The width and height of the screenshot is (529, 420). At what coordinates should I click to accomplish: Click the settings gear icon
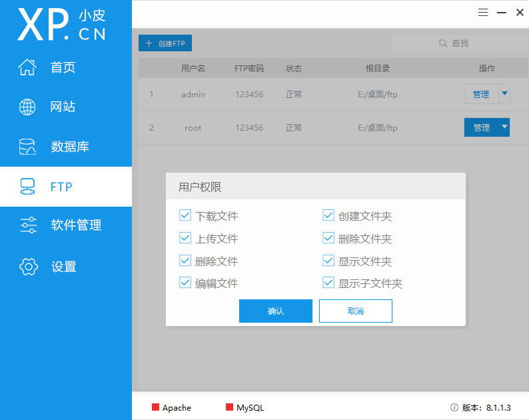point(27,267)
